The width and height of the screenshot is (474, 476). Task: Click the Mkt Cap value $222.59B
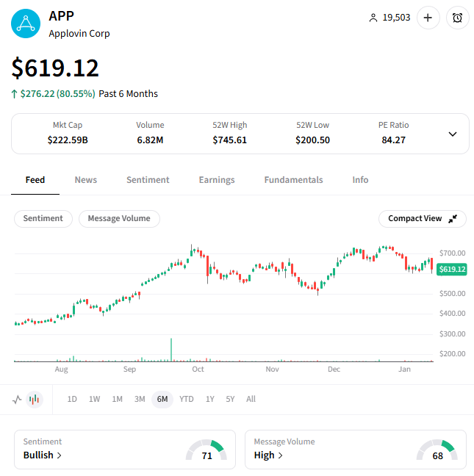click(x=68, y=140)
